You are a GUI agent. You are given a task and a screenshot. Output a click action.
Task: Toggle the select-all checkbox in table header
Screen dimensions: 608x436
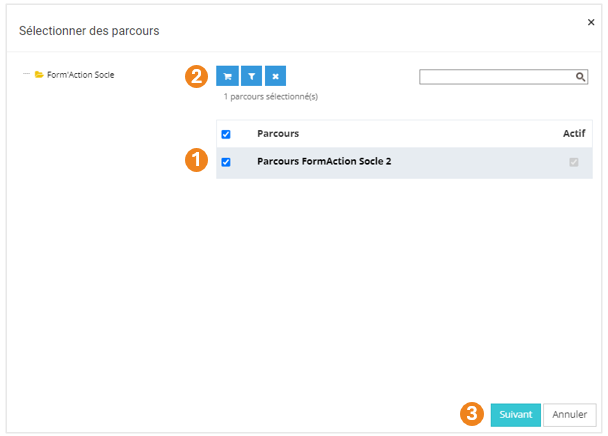[226, 134]
